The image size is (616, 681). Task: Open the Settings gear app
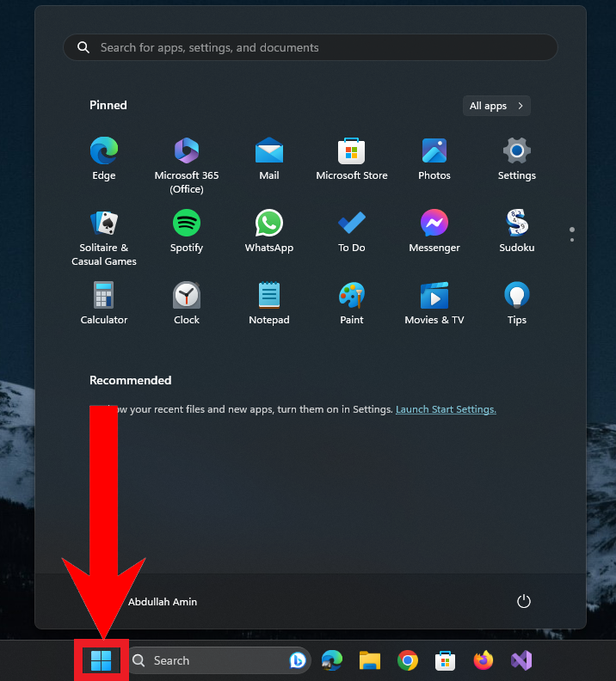pos(516,158)
